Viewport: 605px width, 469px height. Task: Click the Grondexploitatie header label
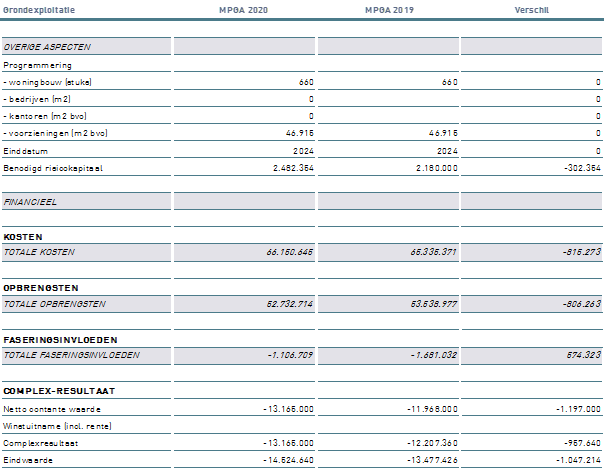[38, 8]
